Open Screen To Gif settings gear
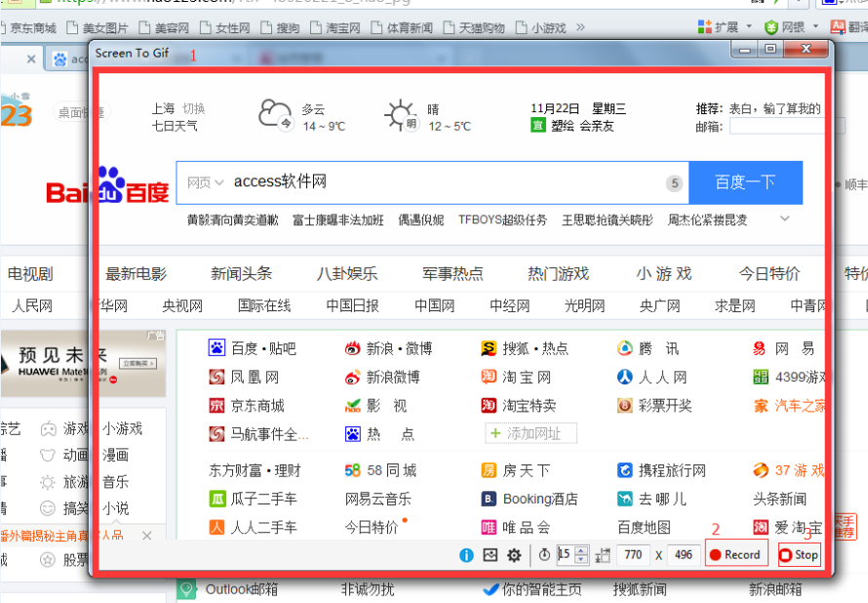Image resolution: width=868 pixels, height=603 pixels. point(514,555)
